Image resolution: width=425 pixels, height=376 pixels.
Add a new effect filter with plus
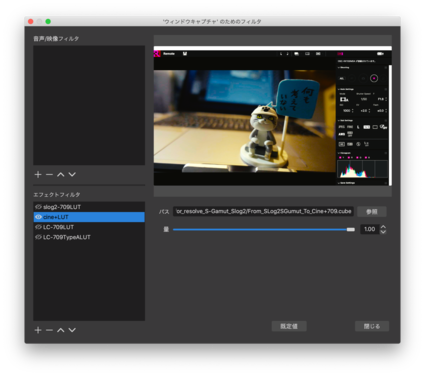38,330
